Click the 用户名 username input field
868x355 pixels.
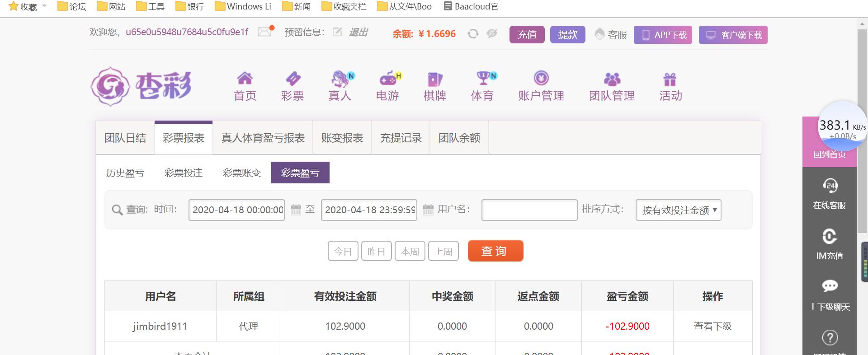click(529, 210)
